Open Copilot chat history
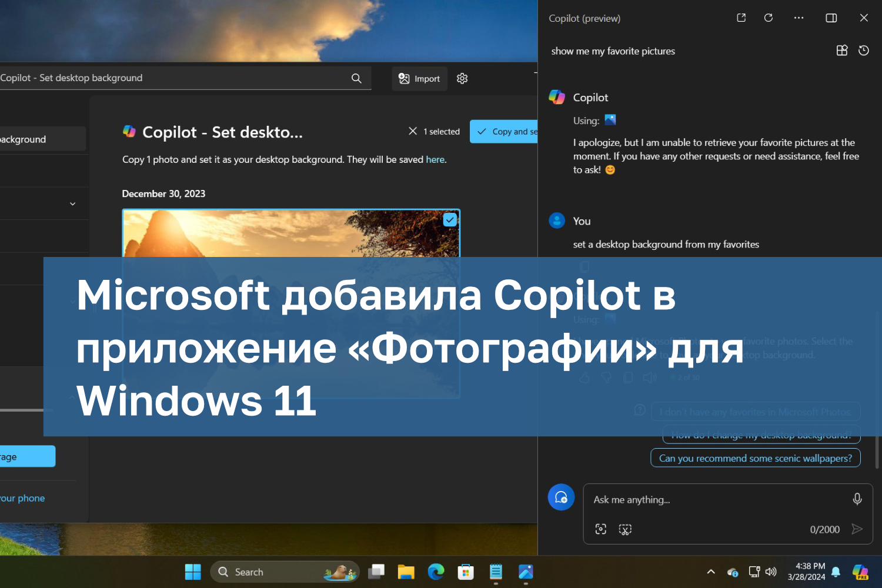Screen dimensions: 882x588 (864, 51)
